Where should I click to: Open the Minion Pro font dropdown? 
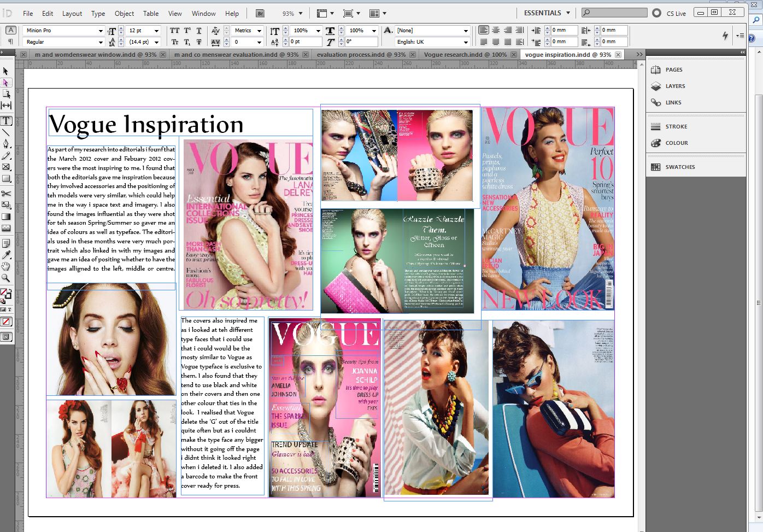(101, 31)
